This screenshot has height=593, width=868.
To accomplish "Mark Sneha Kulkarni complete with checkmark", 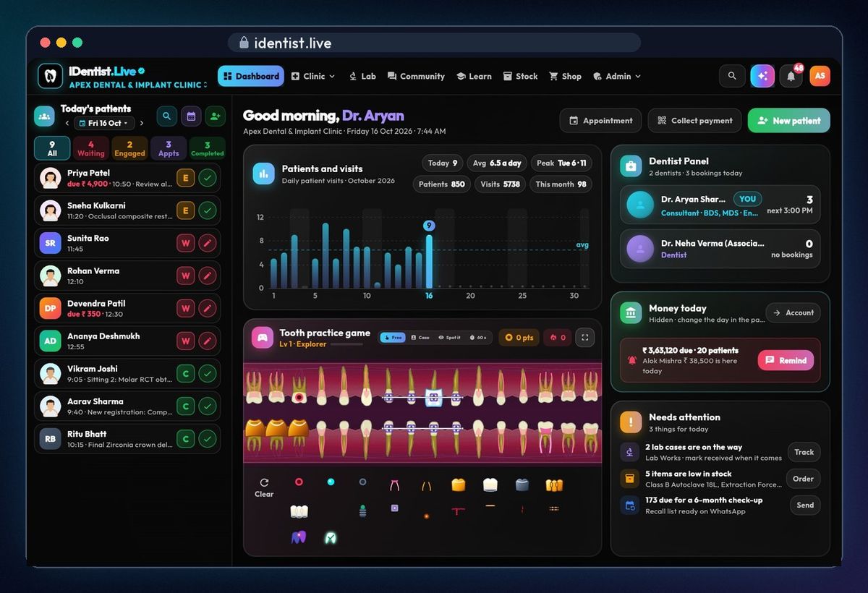I will [x=208, y=210].
